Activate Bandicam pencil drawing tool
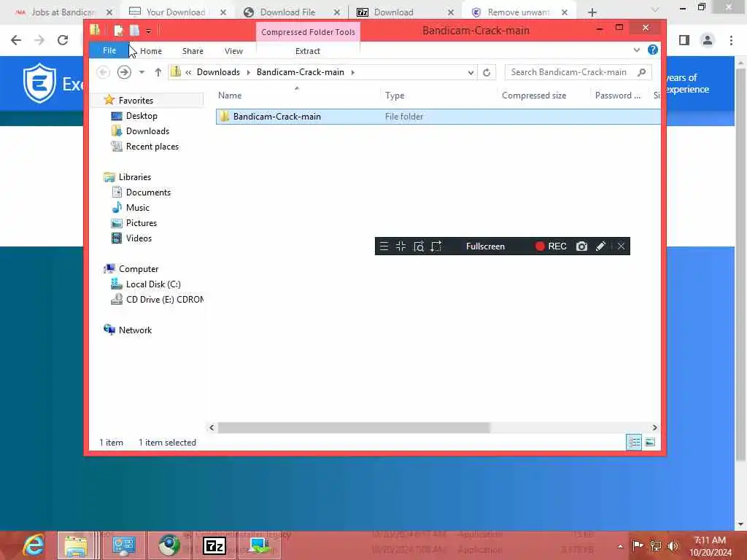 click(601, 246)
